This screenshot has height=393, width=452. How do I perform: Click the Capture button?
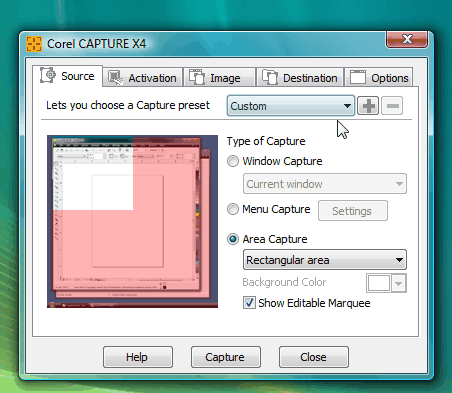226,357
